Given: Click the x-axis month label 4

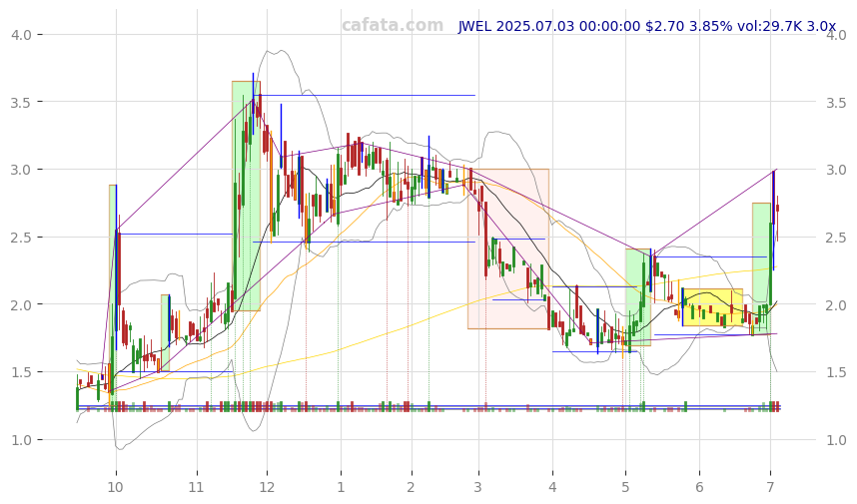Looking at the screenshot, I should tap(552, 488).
